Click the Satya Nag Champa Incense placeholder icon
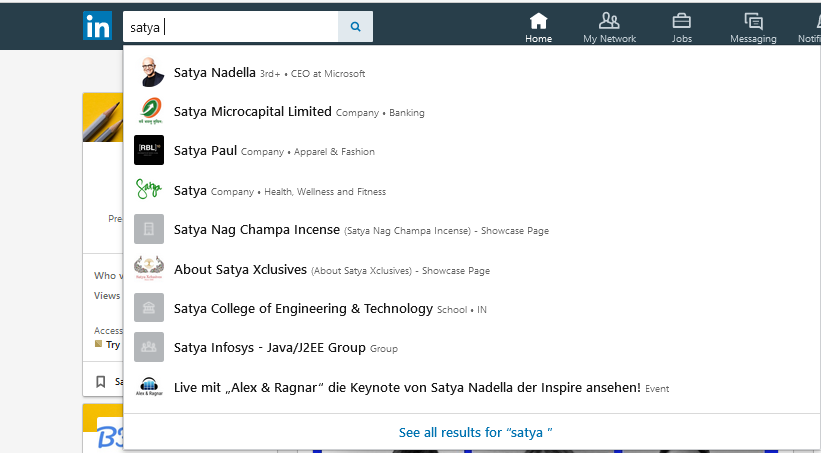The height and width of the screenshot is (453, 821). 149,229
